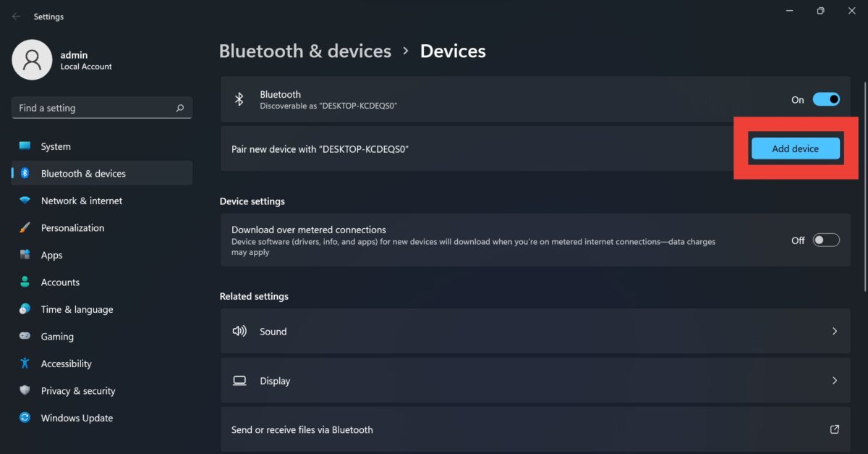Turn off the Bluetooth toggle

(x=826, y=99)
